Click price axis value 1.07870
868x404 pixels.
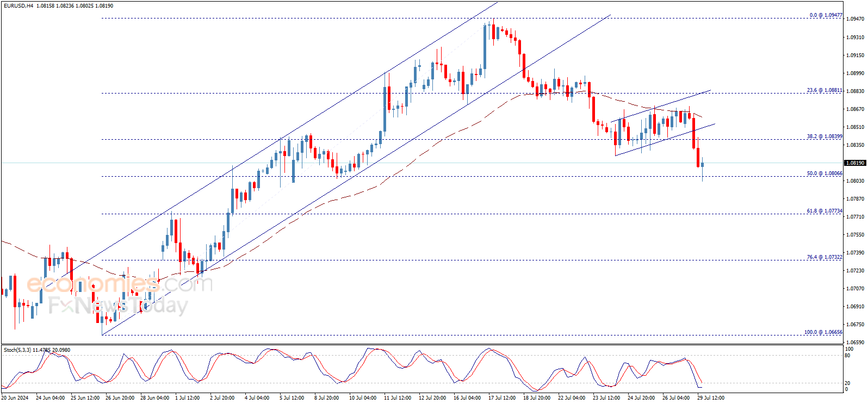[855, 199]
